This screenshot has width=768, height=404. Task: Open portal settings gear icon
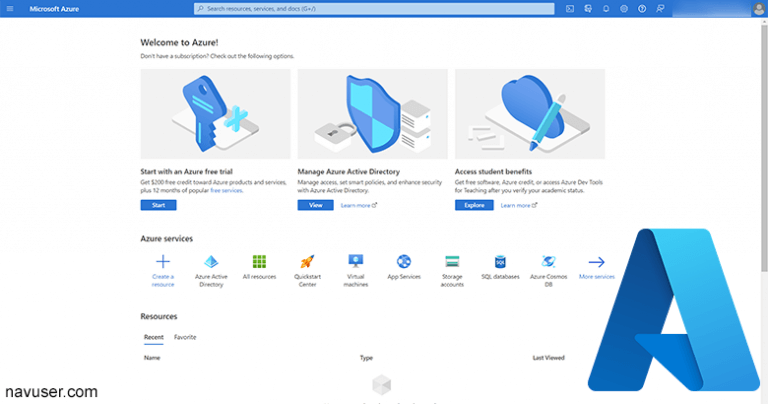[624, 9]
